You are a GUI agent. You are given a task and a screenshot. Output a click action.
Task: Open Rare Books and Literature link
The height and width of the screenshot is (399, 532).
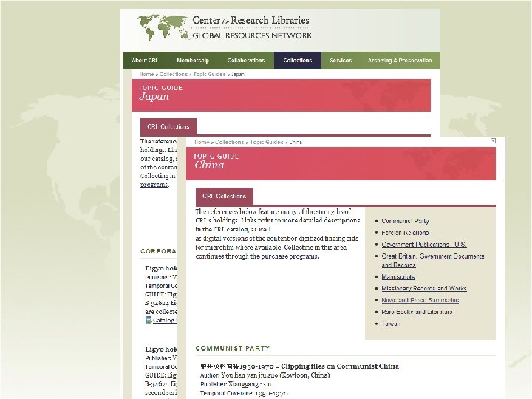point(417,312)
